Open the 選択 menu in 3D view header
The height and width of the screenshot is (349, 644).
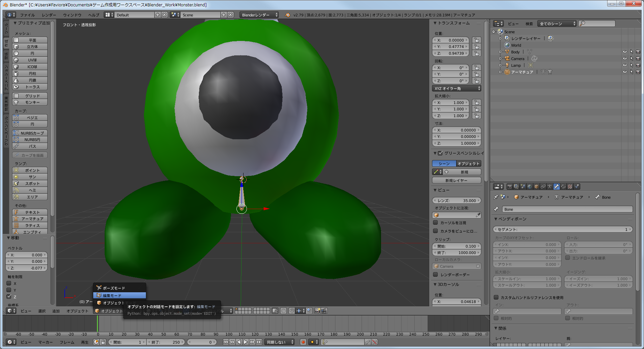pyautogui.click(x=42, y=311)
